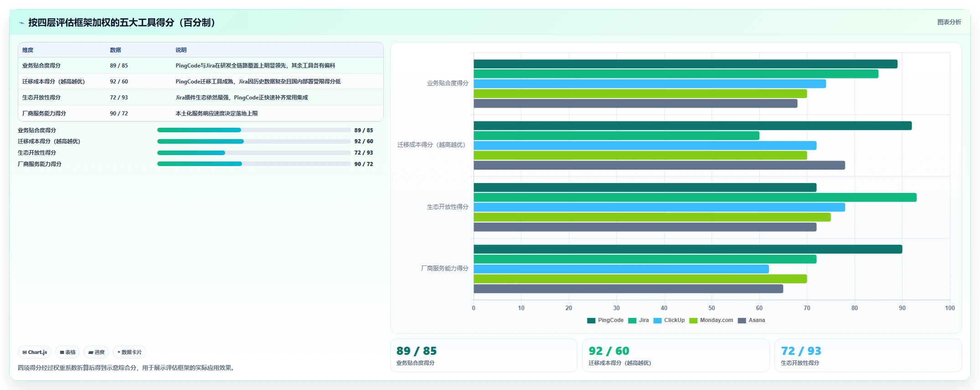The height and width of the screenshot is (390, 980).
Task: Click the 迁移成本得分（越高越优） chart axis label
Action: 433,145
